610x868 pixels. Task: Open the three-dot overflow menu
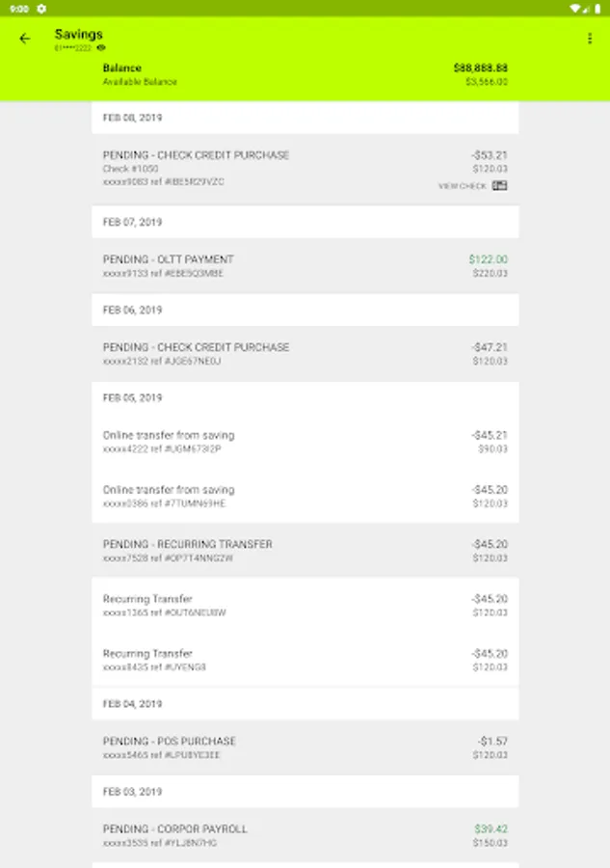(589, 40)
